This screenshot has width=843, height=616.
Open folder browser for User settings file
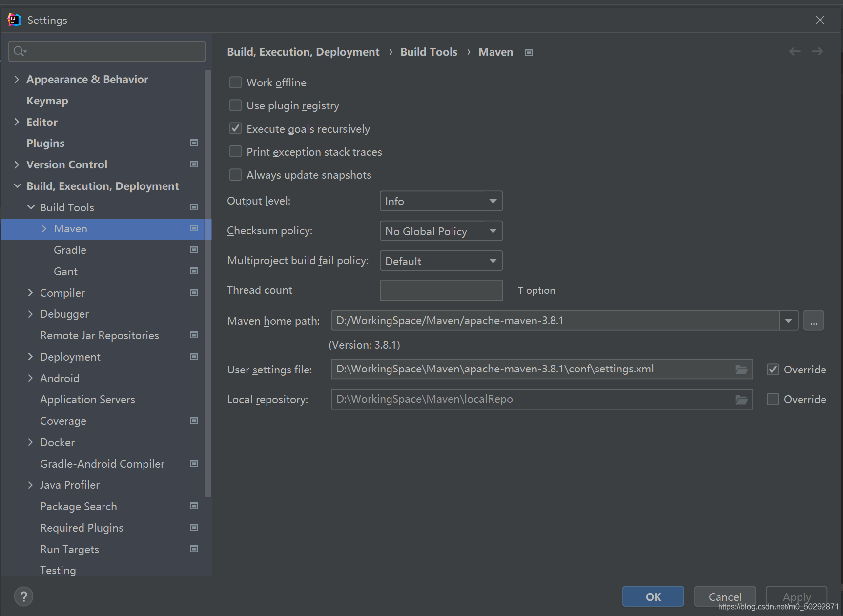741,370
